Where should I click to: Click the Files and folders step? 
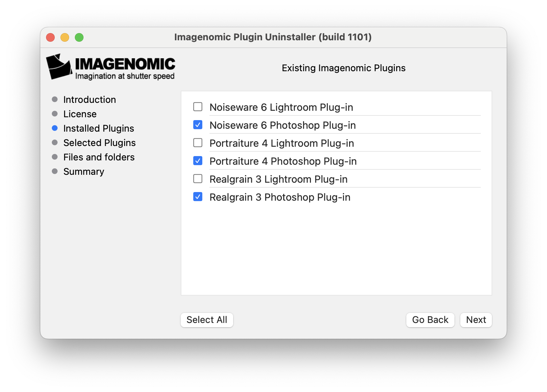99,157
